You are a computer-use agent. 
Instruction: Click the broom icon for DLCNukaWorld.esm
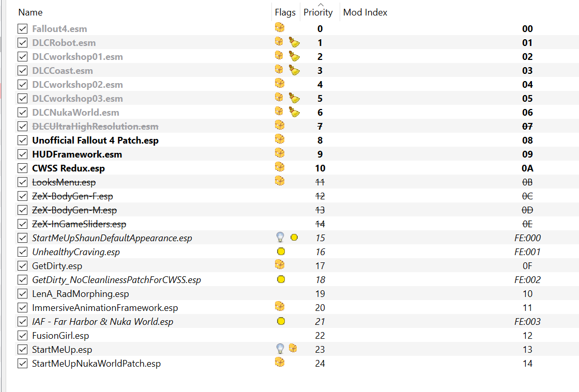[x=294, y=112]
